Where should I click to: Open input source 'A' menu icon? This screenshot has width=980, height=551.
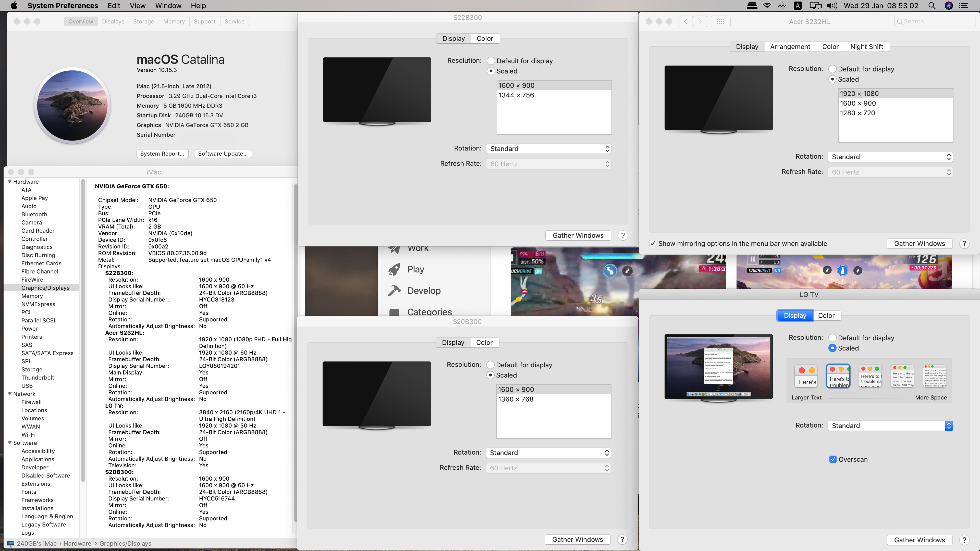798,5
